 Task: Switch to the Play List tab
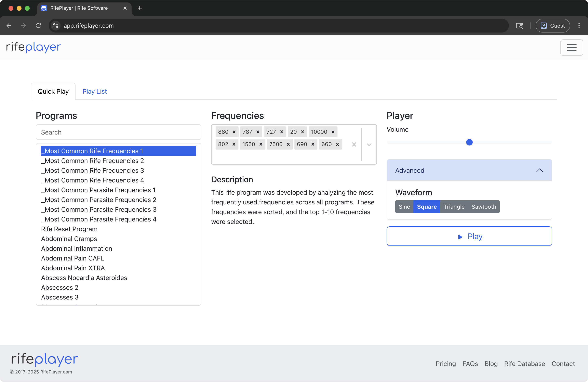[94, 91]
